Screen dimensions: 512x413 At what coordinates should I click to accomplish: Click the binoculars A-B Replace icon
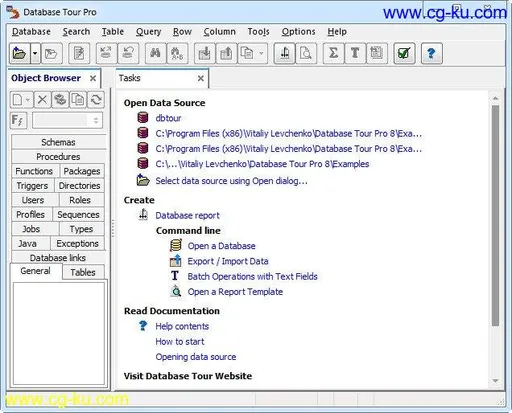point(177,53)
